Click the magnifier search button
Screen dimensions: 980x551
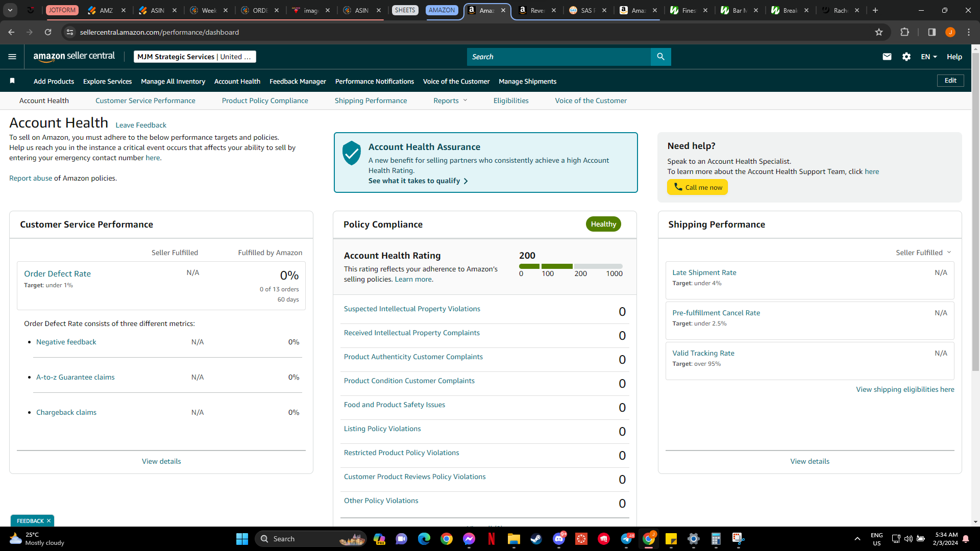[x=660, y=57]
